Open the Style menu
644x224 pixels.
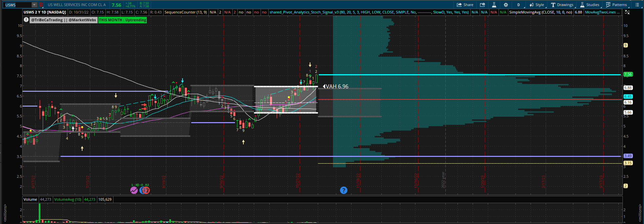coord(537,5)
